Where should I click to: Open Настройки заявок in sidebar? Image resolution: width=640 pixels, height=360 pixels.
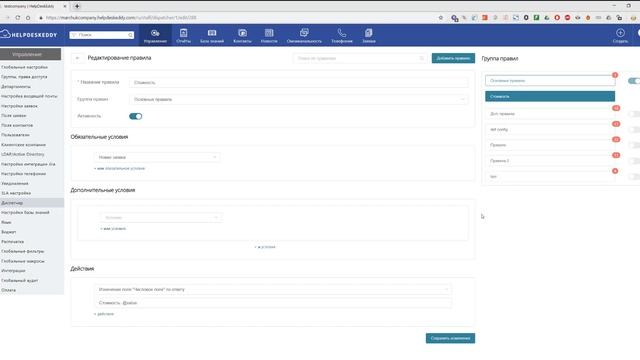[x=19, y=106]
